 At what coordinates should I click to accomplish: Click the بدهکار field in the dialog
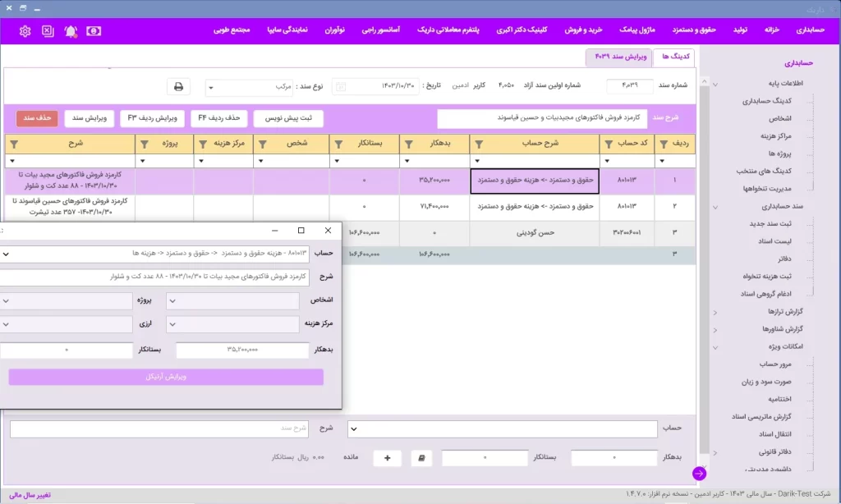pyautogui.click(x=242, y=351)
